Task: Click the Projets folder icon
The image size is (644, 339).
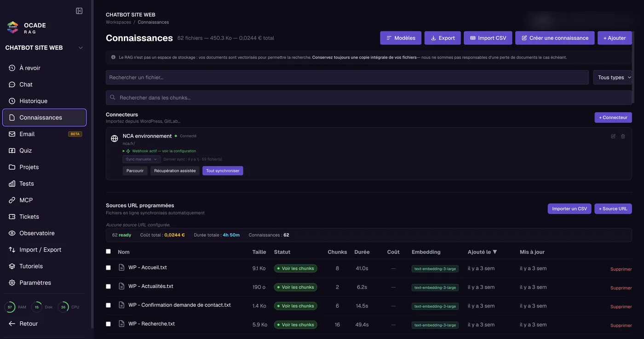Action: click(x=12, y=167)
